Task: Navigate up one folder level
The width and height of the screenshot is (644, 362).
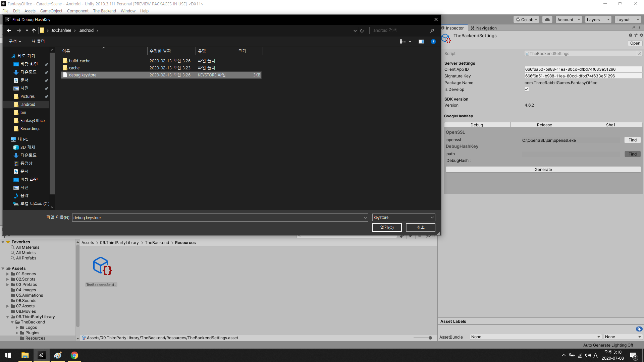Action: coord(34,31)
